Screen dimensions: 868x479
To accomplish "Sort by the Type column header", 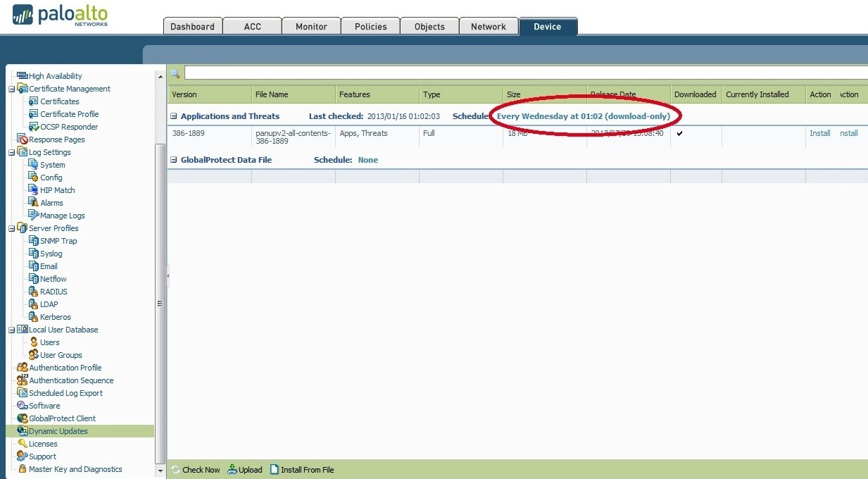I will [x=460, y=94].
